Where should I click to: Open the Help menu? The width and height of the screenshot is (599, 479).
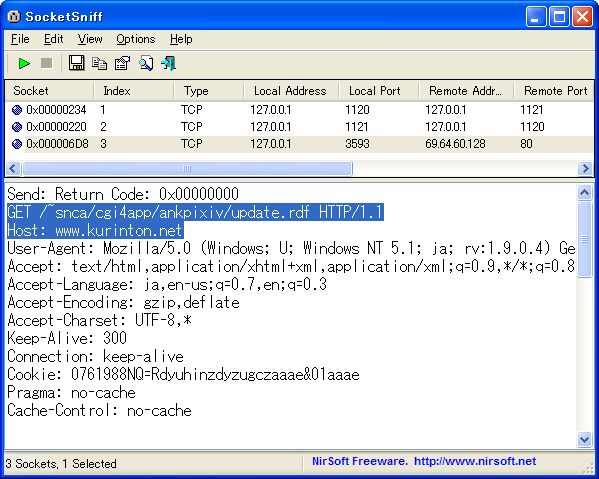click(x=181, y=39)
